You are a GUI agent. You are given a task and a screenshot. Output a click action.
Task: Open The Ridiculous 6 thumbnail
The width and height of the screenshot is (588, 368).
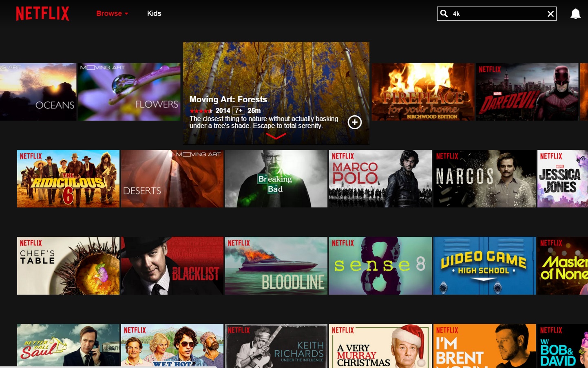tap(68, 178)
